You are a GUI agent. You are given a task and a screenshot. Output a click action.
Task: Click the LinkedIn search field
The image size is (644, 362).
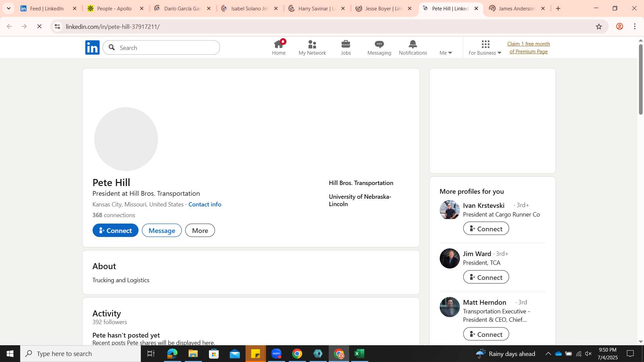pos(161,48)
